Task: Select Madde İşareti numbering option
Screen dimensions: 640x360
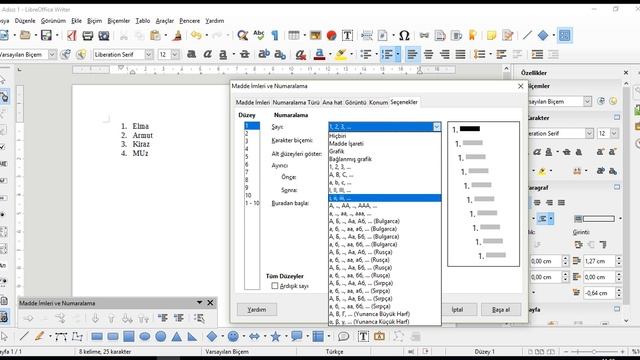Action: point(384,144)
